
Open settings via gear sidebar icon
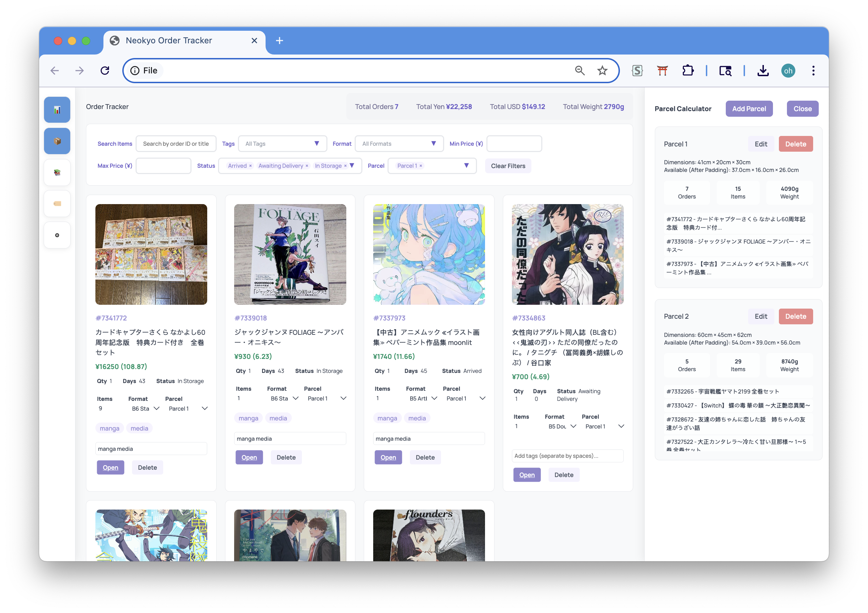tap(57, 235)
